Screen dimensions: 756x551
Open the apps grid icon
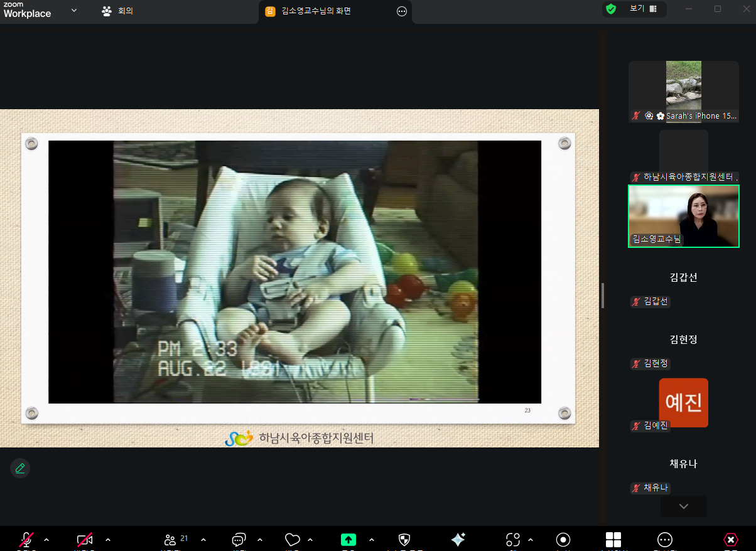(613, 540)
